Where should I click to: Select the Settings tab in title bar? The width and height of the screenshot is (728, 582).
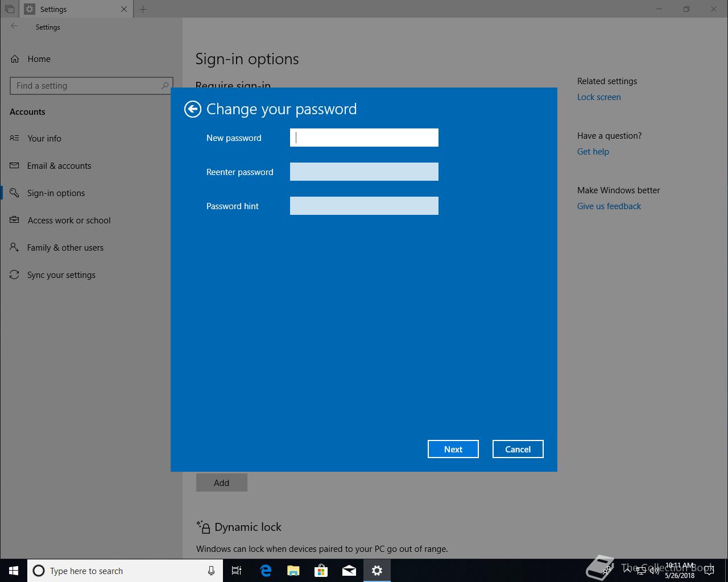coord(77,9)
